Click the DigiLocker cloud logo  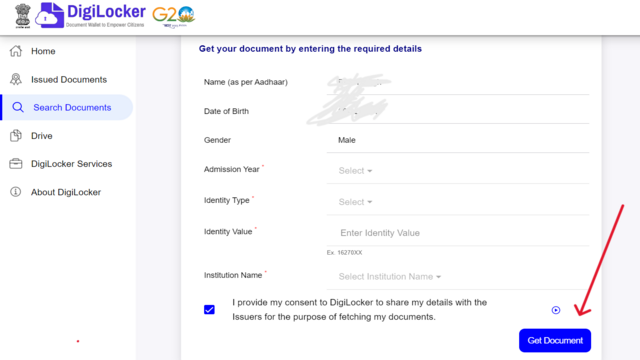point(50,16)
